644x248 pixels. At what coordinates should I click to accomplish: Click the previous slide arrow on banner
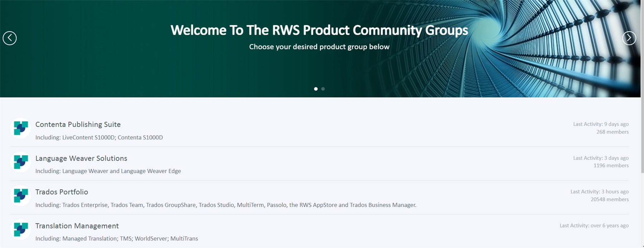pyautogui.click(x=10, y=38)
